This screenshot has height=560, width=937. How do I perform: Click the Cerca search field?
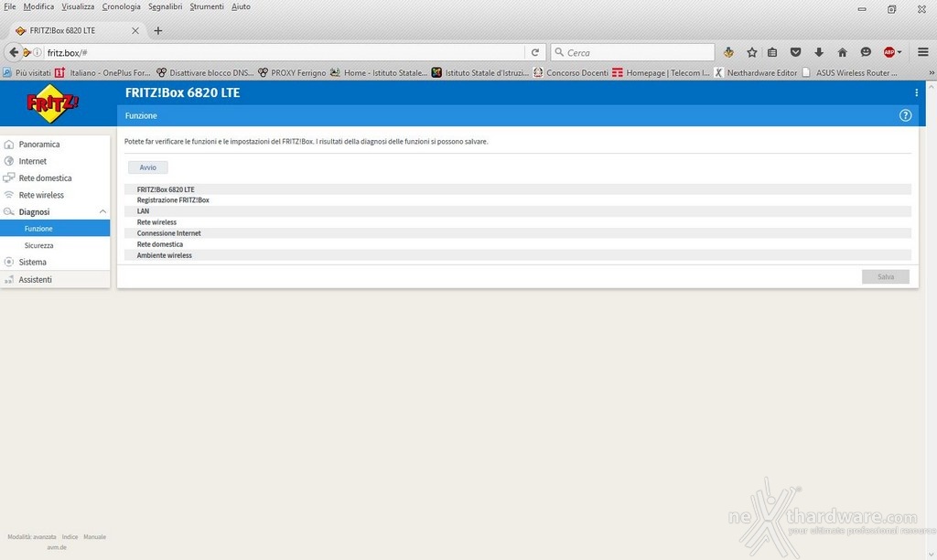(x=632, y=52)
